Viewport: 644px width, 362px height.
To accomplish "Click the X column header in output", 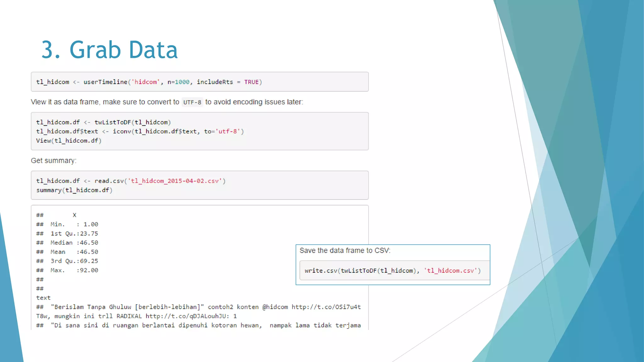I will coord(75,215).
